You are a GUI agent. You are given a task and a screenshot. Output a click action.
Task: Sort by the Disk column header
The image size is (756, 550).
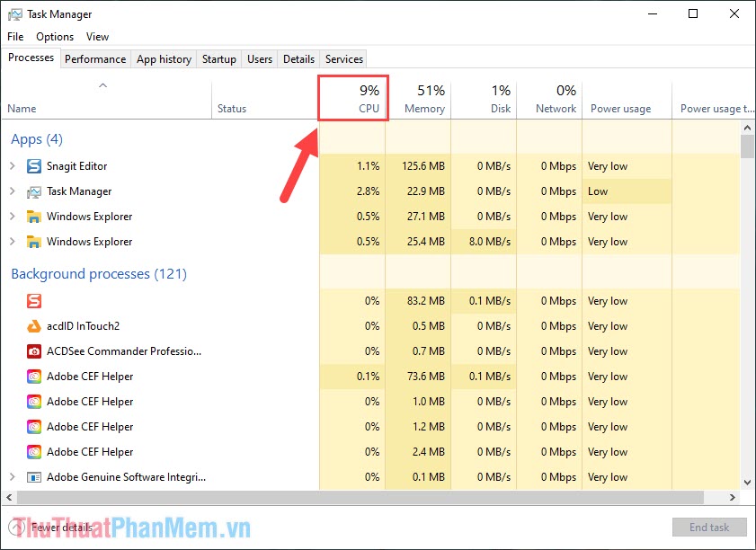click(484, 99)
